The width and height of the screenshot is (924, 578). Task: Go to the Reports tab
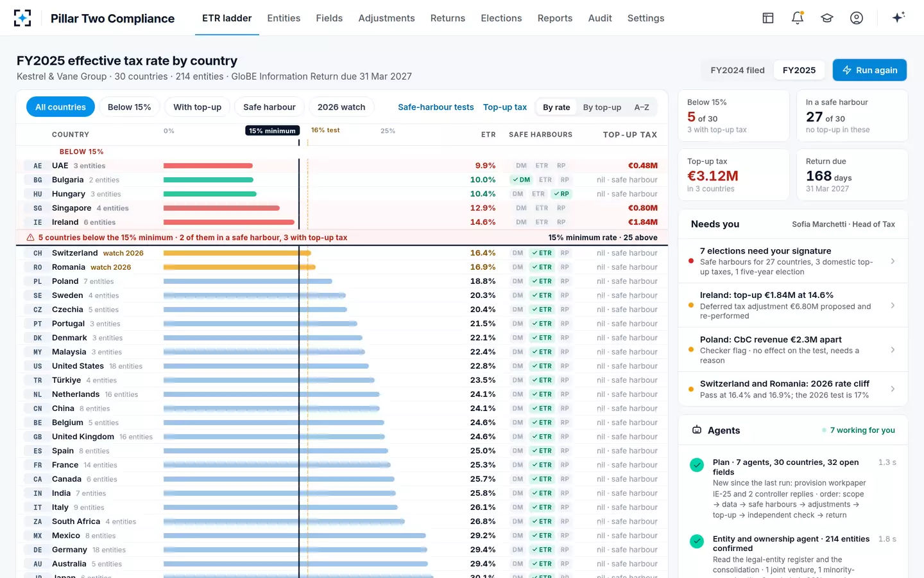[555, 18]
